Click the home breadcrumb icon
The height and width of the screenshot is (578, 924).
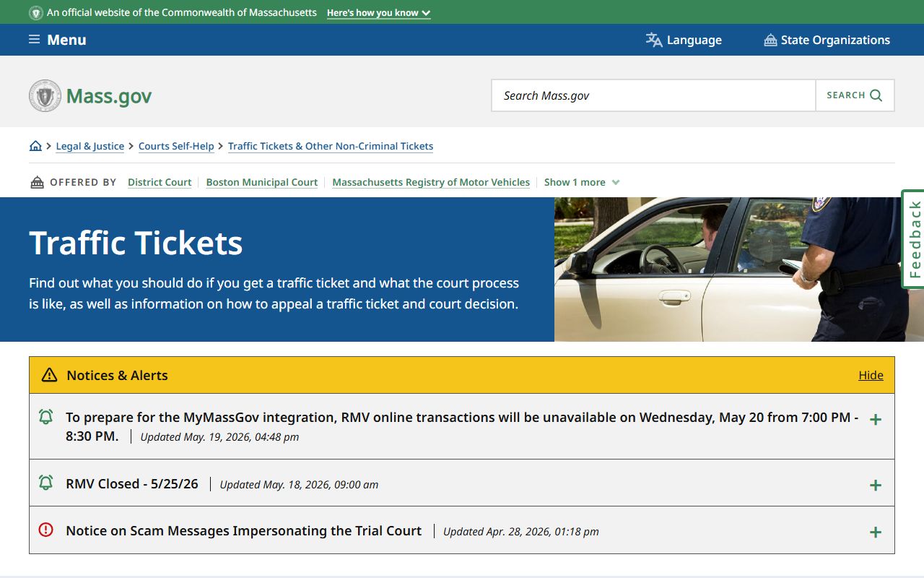coord(35,146)
